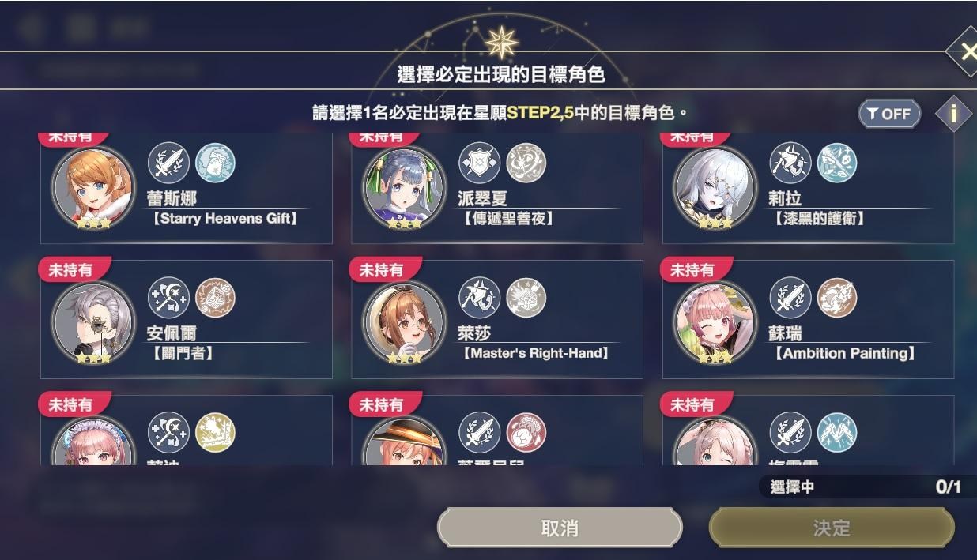Open the info diamond icon

coord(953,114)
